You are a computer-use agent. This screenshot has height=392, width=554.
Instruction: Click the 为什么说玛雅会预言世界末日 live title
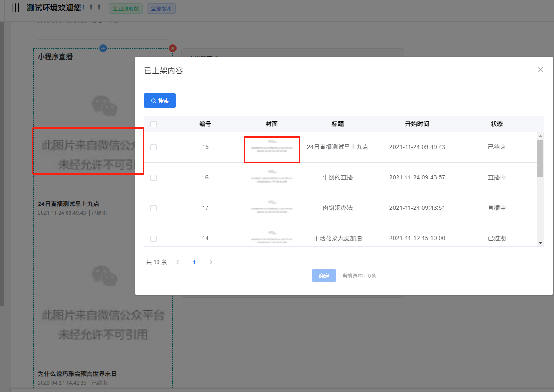(77, 374)
